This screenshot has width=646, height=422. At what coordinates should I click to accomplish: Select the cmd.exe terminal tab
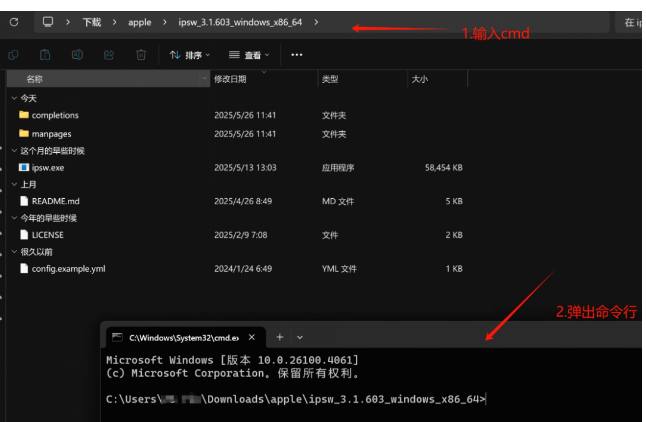click(x=186, y=338)
